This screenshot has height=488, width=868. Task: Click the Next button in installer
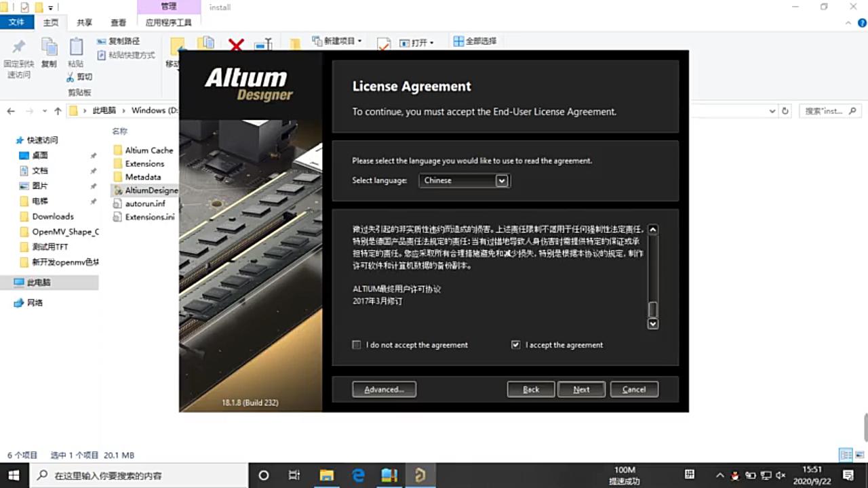pos(581,390)
